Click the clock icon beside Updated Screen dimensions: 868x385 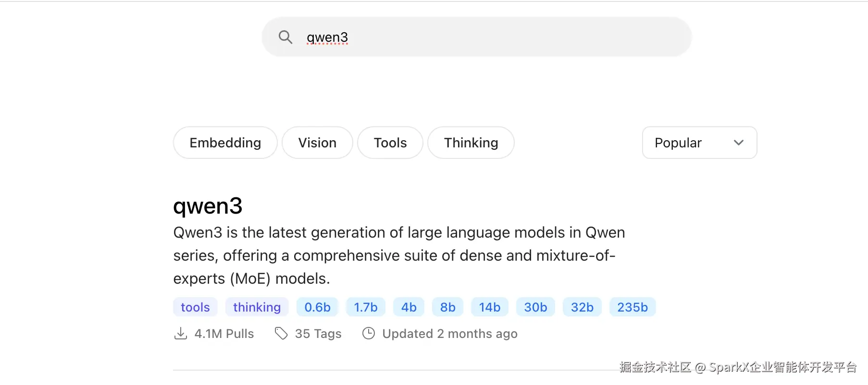pos(369,334)
